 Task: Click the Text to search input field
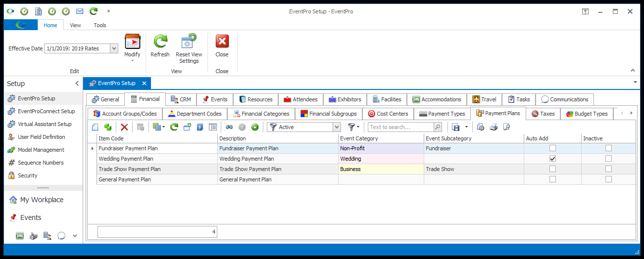pyautogui.click(x=401, y=127)
